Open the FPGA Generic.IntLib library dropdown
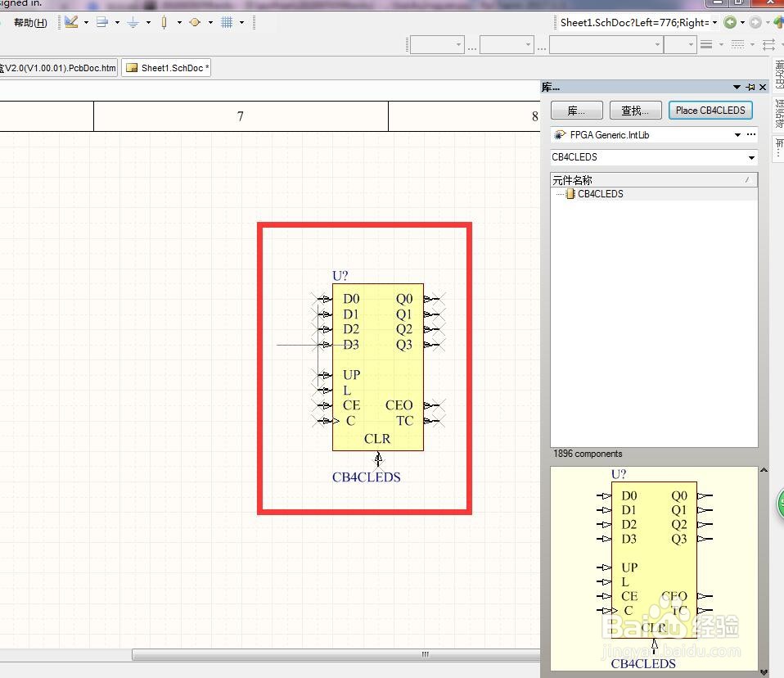This screenshot has width=784, height=678. 737,134
